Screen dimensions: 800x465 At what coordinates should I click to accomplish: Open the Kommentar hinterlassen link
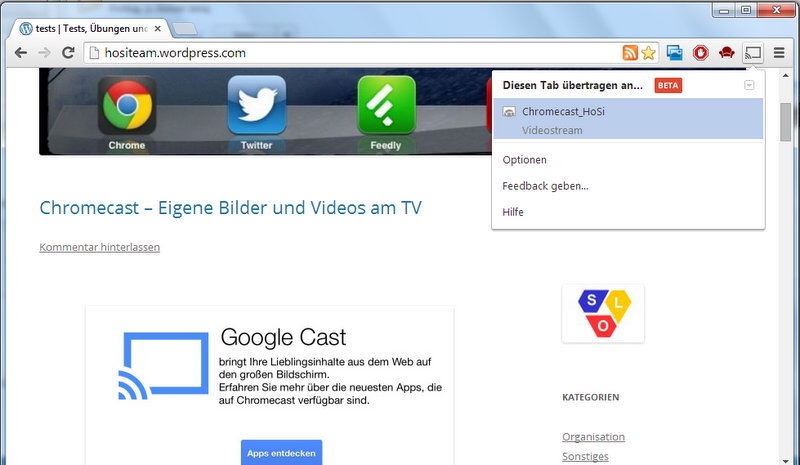pyautogui.click(x=99, y=247)
